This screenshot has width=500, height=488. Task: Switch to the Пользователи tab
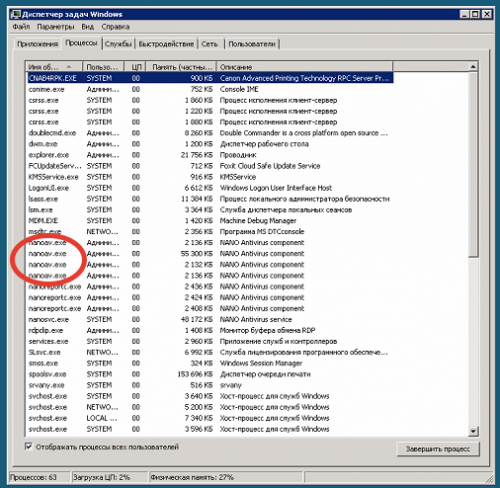point(252,44)
